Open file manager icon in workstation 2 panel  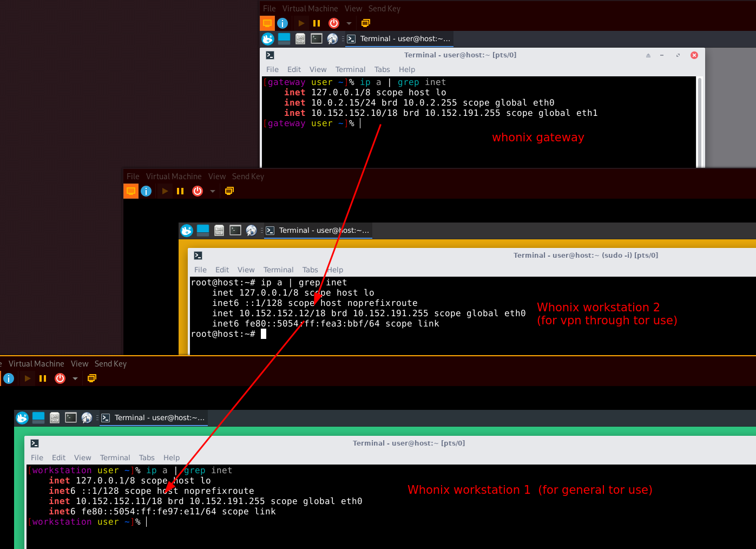point(219,231)
